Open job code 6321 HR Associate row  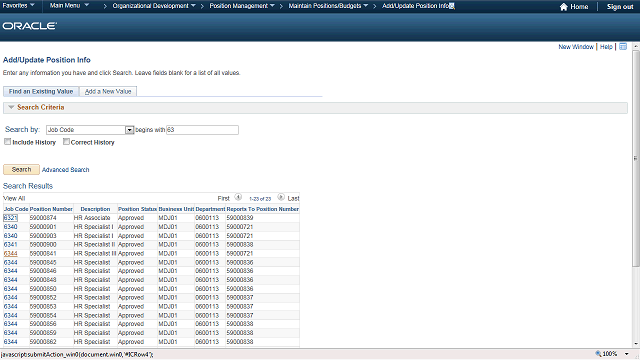click(x=11, y=218)
